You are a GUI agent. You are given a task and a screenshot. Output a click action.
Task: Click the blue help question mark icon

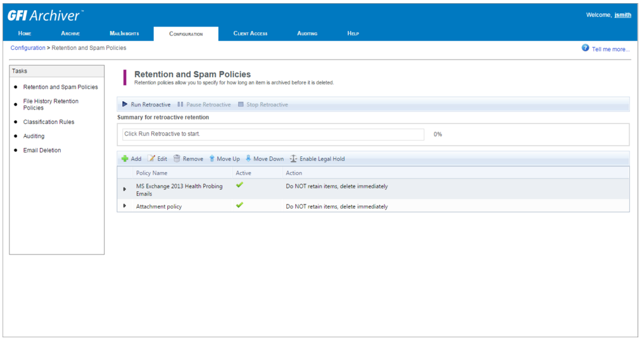pyautogui.click(x=585, y=48)
